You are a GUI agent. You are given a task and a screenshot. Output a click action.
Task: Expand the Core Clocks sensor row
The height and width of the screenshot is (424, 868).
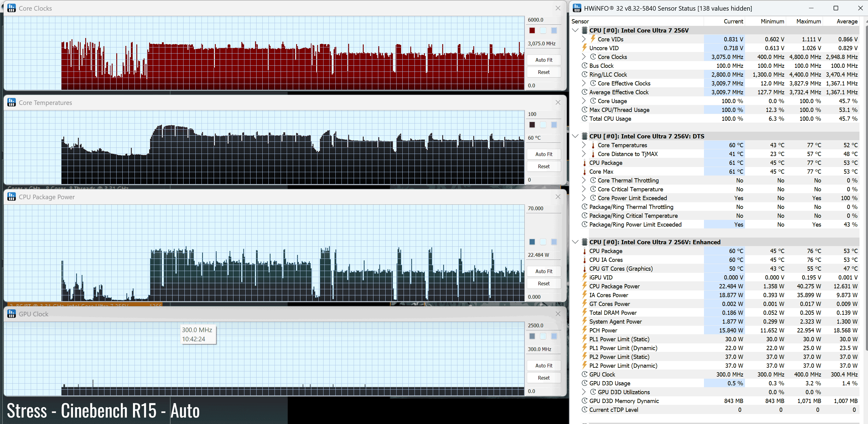point(584,57)
